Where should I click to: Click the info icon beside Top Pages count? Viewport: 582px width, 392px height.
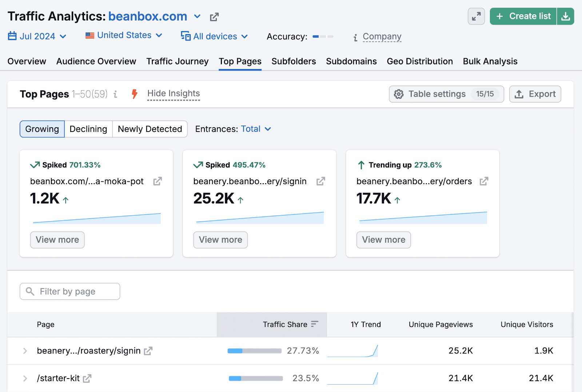[115, 94]
